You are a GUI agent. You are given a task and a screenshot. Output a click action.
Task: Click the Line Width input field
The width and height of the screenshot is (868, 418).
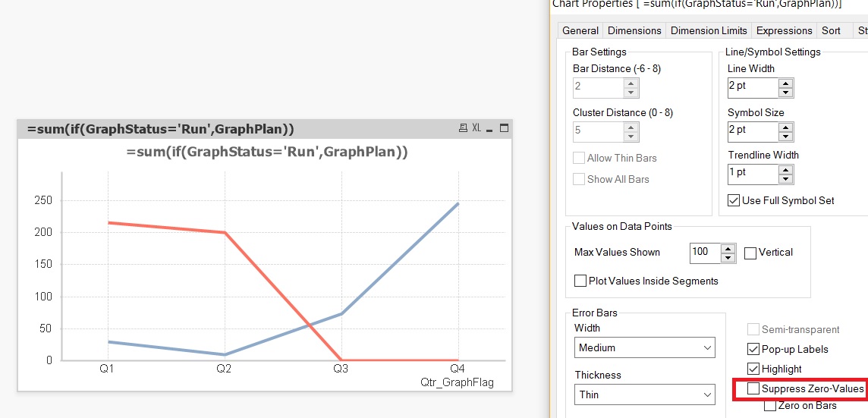point(752,86)
